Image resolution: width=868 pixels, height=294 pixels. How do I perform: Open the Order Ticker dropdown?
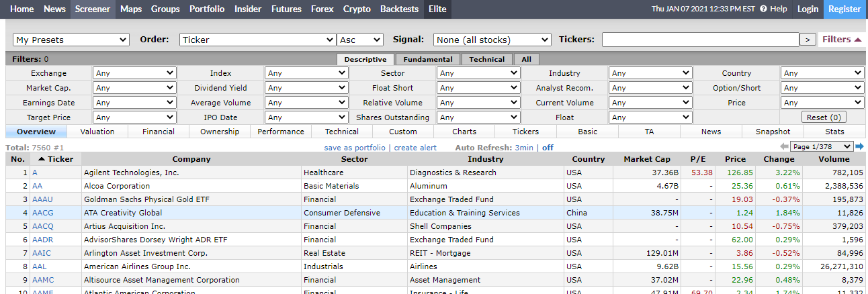[257, 40]
